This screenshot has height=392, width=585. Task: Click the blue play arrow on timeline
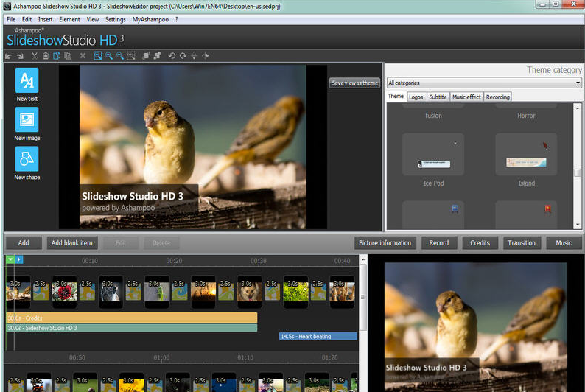(x=19, y=259)
